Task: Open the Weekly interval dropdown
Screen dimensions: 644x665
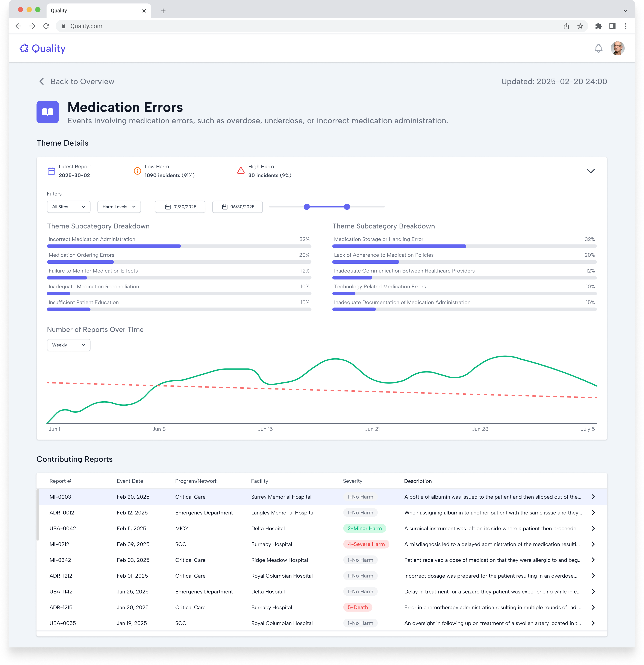Action: click(68, 345)
